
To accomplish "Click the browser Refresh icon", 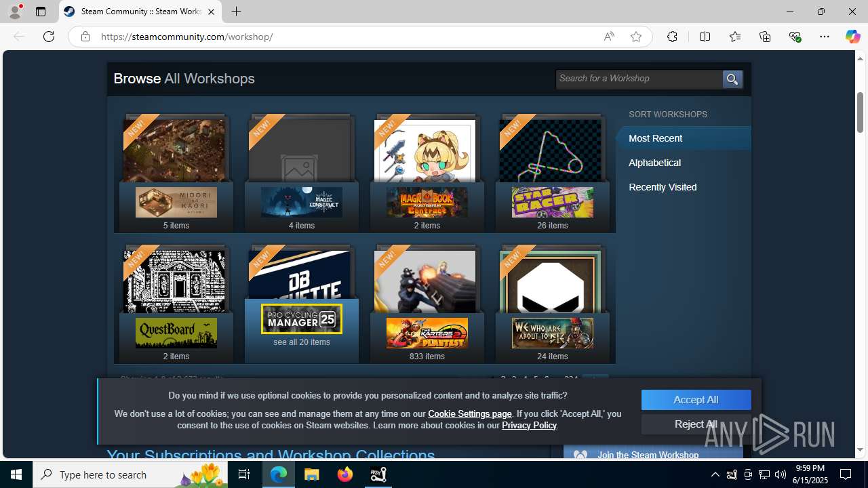I will click(x=49, y=37).
